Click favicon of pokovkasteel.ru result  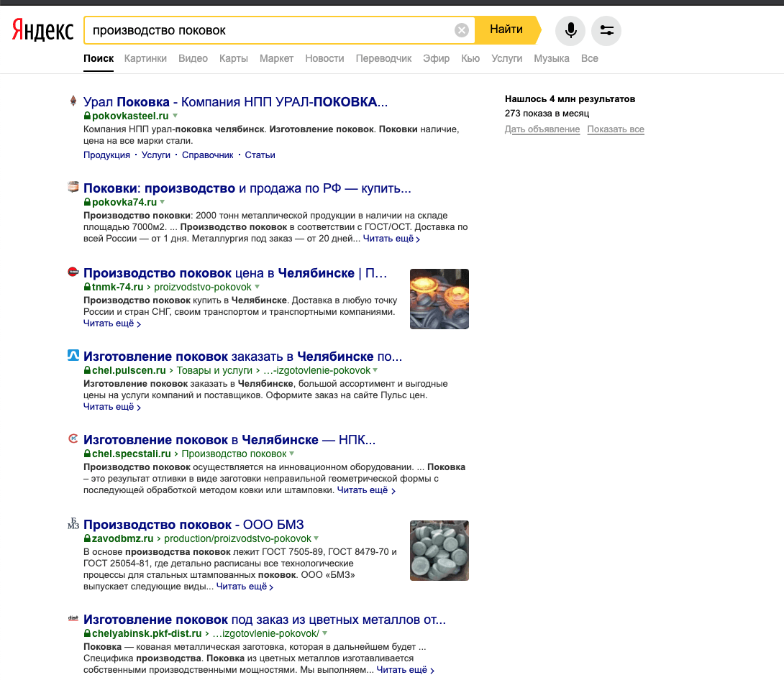point(73,101)
